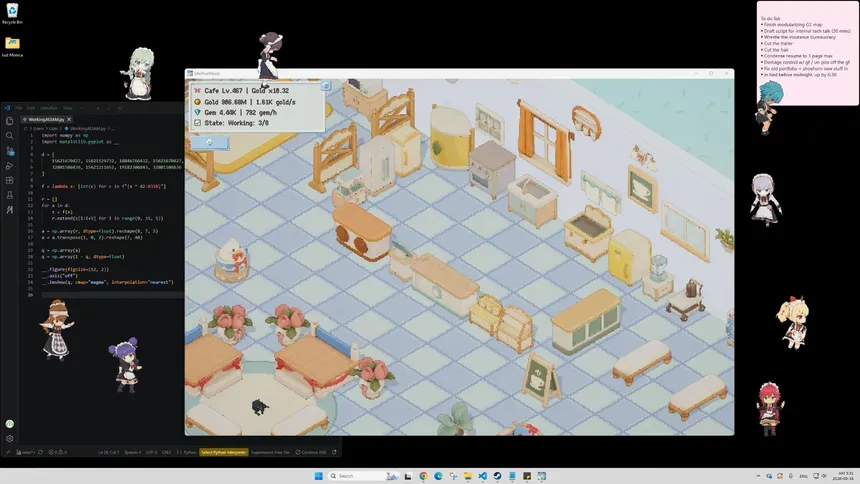Click the sync changes icon in status bar
Screen dimensions: 860x484
(40, 452)
